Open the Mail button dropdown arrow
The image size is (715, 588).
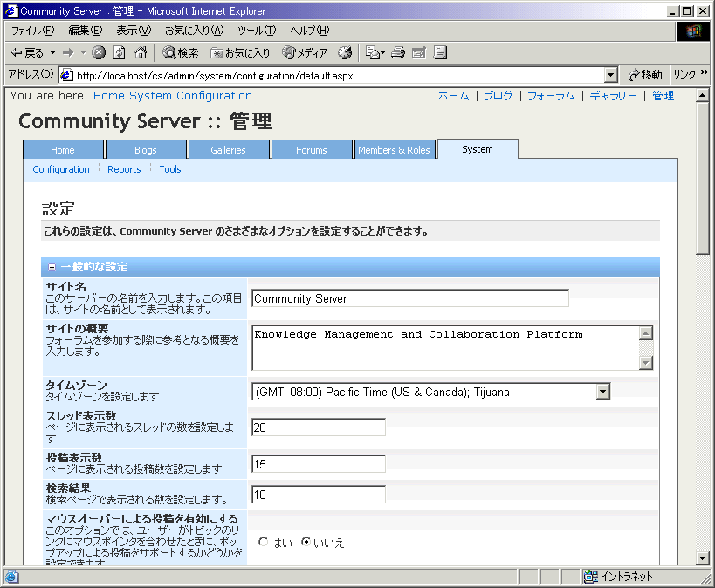pos(382,53)
